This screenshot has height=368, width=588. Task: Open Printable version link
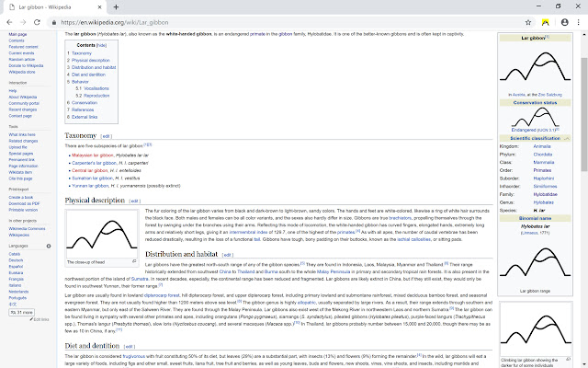(23, 211)
